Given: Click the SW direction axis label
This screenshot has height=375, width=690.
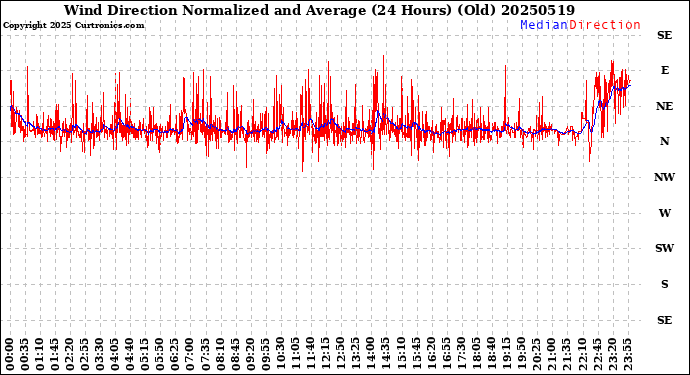Looking at the screenshot, I should coord(664,248).
